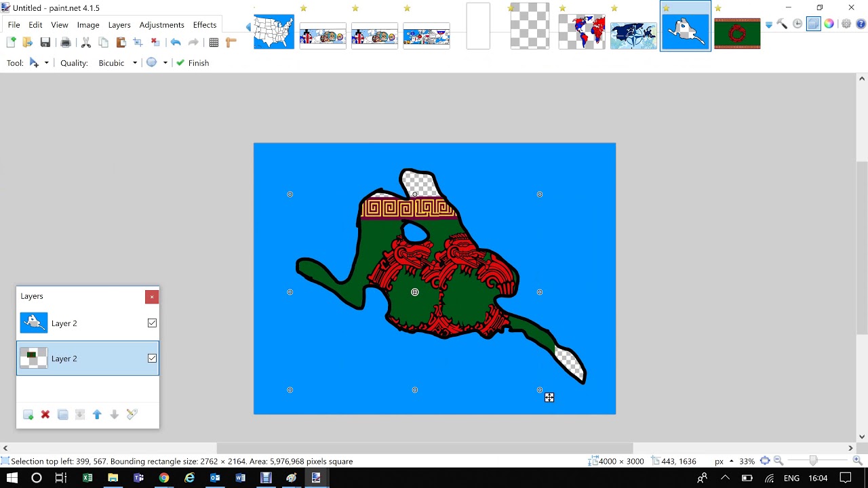Save the image with floppy icon
Image resolution: width=868 pixels, height=488 pixels.
45,43
